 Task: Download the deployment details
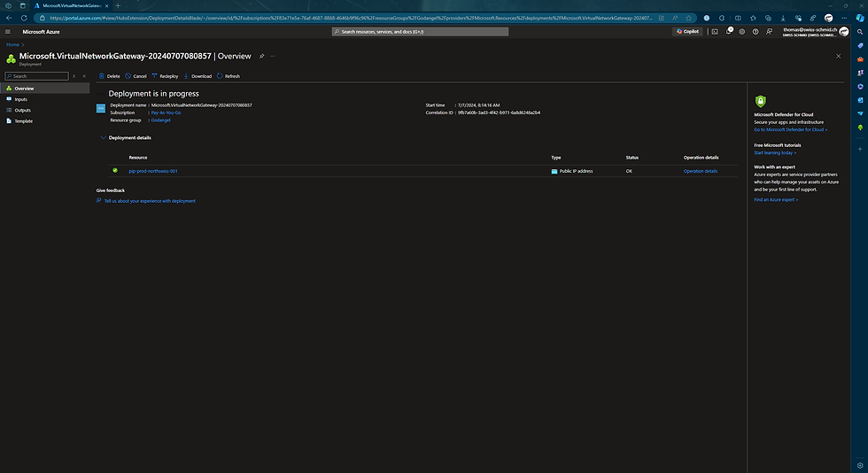[198, 76]
